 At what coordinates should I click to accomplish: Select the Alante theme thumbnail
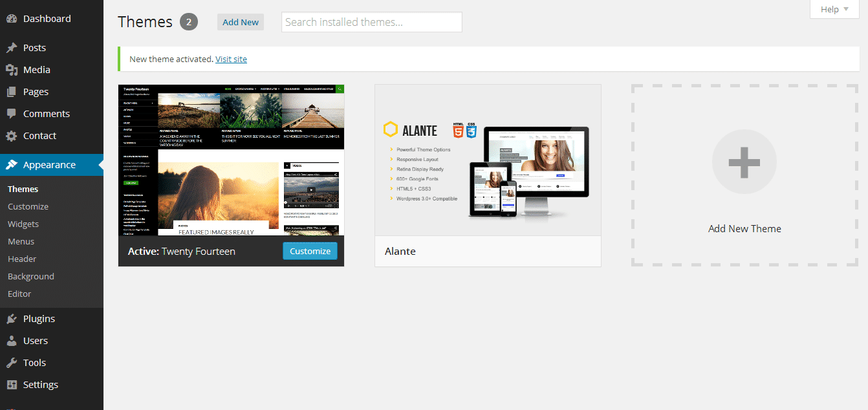[x=488, y=160]
